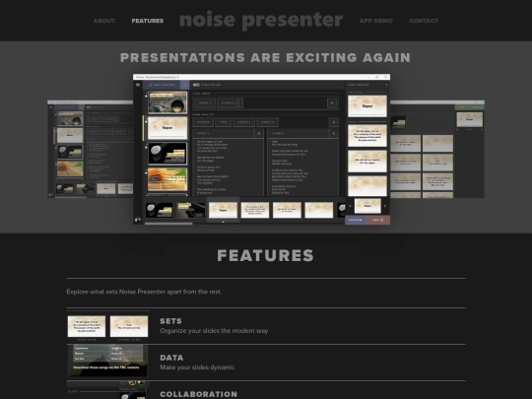Viewport: 532px width, 399px height.
Task: Open the Song Preview panel kebab menu
Action: click(x=386, y=85)
